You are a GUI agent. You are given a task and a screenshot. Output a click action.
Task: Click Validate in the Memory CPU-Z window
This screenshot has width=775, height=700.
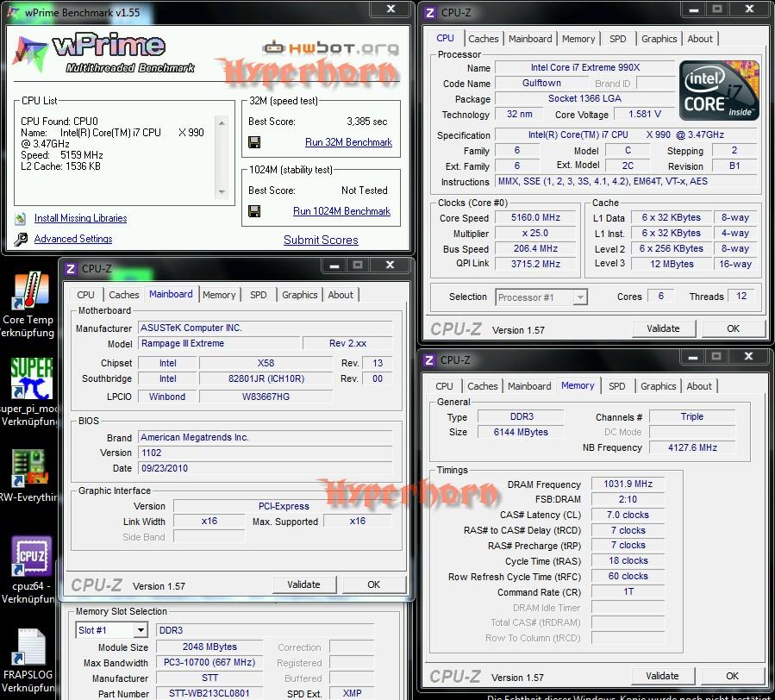(x=662, y=676)
